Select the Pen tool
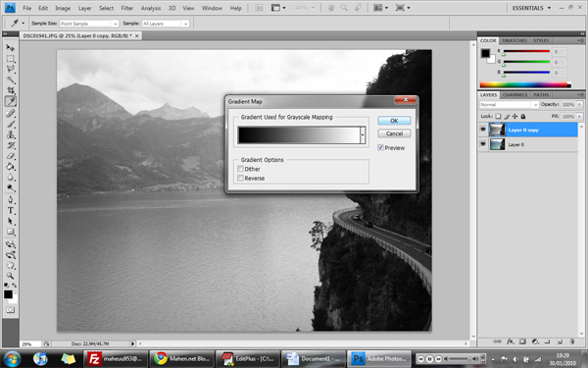The height and width of the screenshot is (368, 588). pyautogui.click(x=10, y=199)
